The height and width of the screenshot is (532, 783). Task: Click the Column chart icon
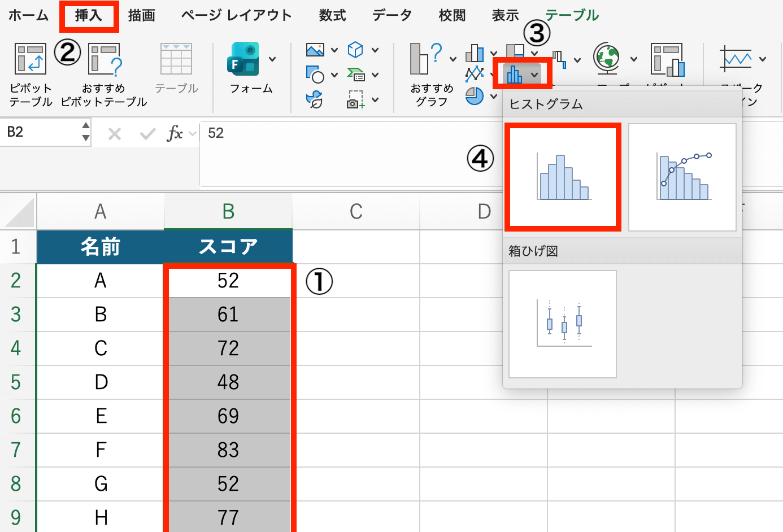pyautogui.click(x=475, y=53)
